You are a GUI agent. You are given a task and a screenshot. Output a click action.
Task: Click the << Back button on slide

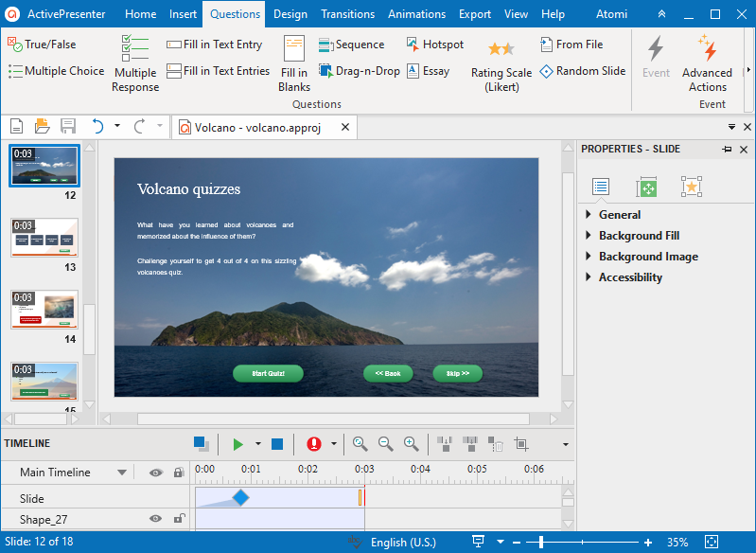click(x=388, y=373)
